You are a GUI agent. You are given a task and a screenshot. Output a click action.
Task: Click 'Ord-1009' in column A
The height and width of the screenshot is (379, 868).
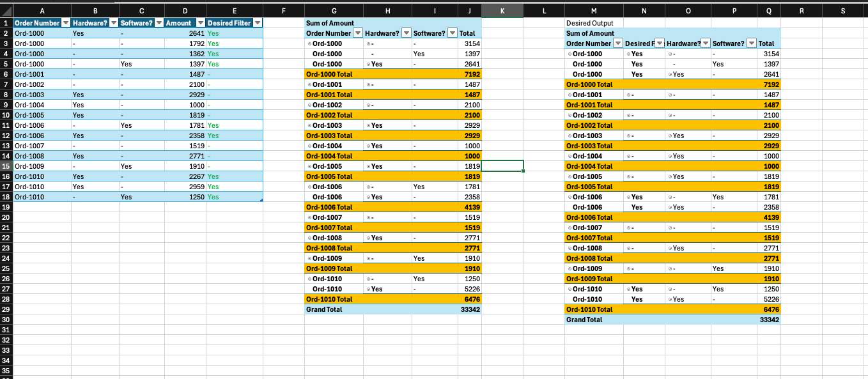[x=29, y=166]
